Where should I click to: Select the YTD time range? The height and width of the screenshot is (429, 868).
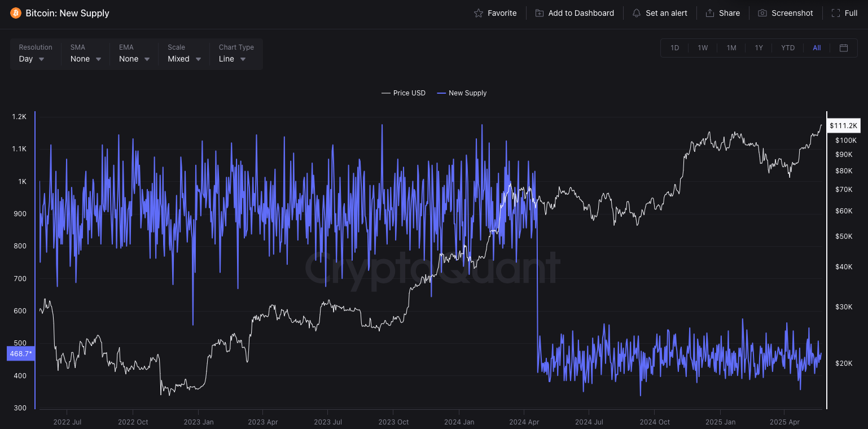(788, 48)
